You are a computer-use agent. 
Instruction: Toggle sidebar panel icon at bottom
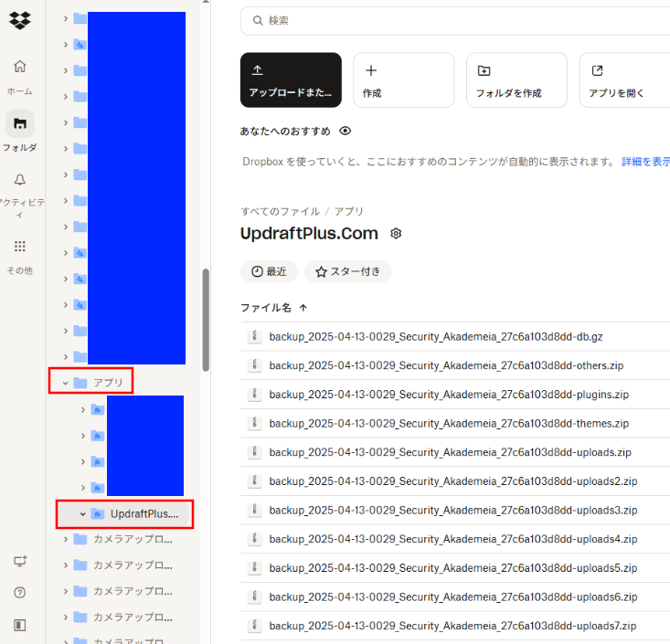point(20,625)
